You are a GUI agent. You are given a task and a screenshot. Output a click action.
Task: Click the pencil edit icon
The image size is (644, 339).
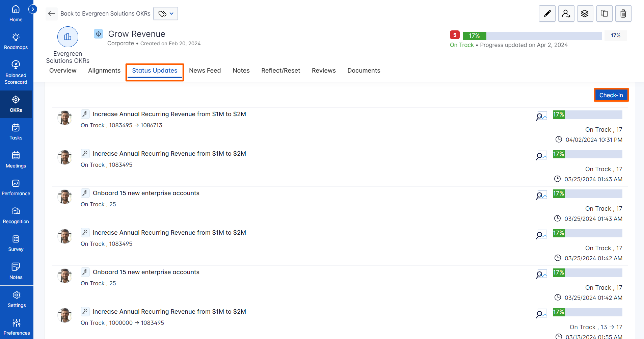547,14
